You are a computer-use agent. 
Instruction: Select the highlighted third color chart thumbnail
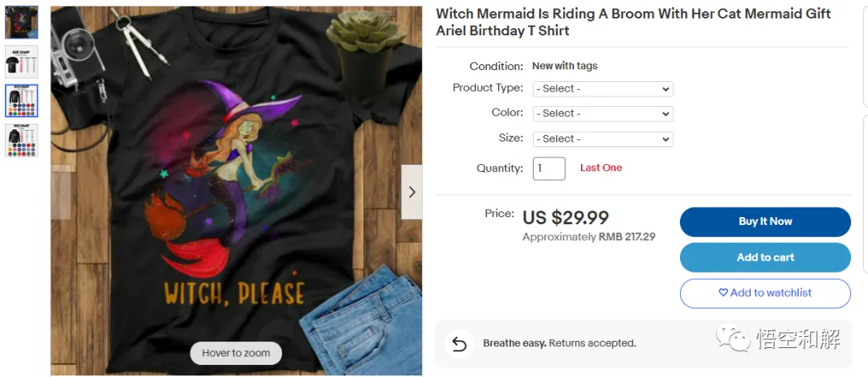click(x=22, y=100)
